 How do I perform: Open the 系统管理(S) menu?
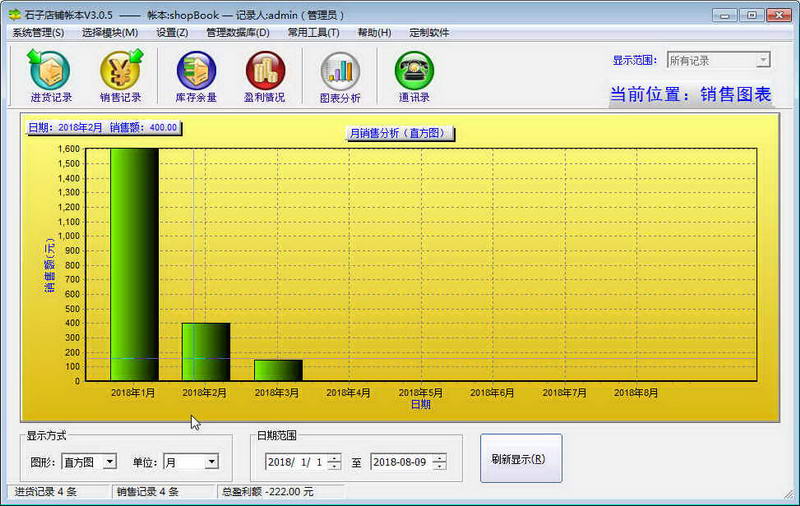[x=38, y=32]
